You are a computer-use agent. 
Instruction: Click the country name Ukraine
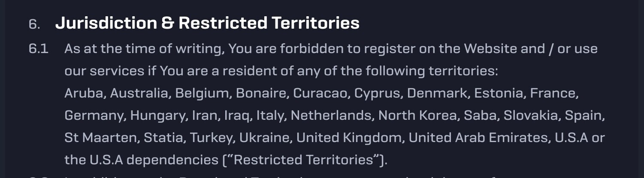pos(266,138)
